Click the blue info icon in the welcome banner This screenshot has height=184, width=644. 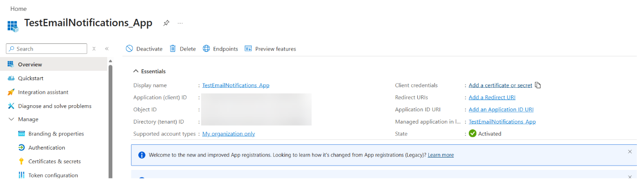[141, 155]
